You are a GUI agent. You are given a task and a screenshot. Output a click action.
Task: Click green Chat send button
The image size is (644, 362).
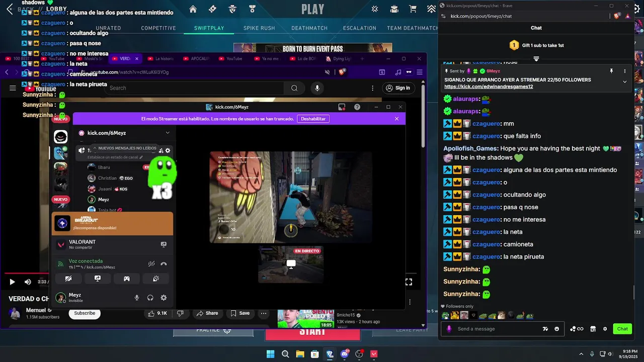pyautogui.click(x=622, y=329)
